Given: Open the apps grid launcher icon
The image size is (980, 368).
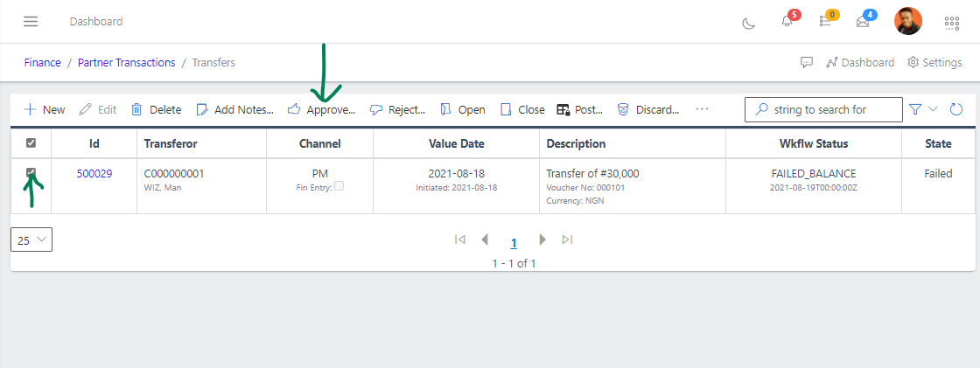Looking at the screenshot, I should (951, 23).
